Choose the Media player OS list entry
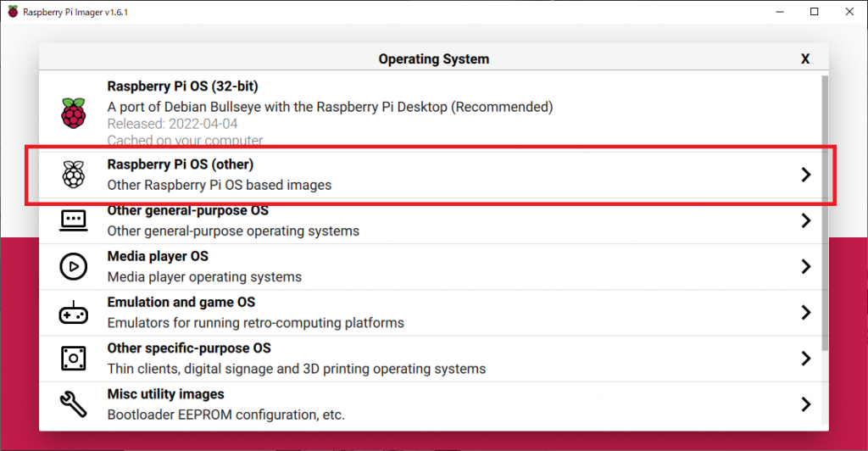The height and width of the screenshot is (451, 868). point(431,267)
